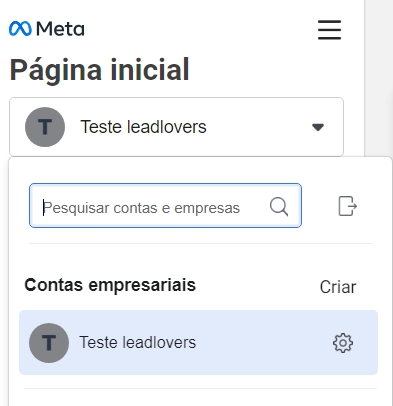Click the Criar link
The height and width of the screenshot is (406, 393).
pos(338,287)
